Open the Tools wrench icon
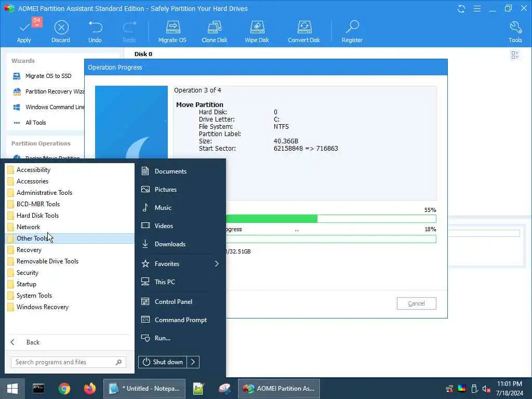Viewport: 532px width, 399px height. (515, 31)
